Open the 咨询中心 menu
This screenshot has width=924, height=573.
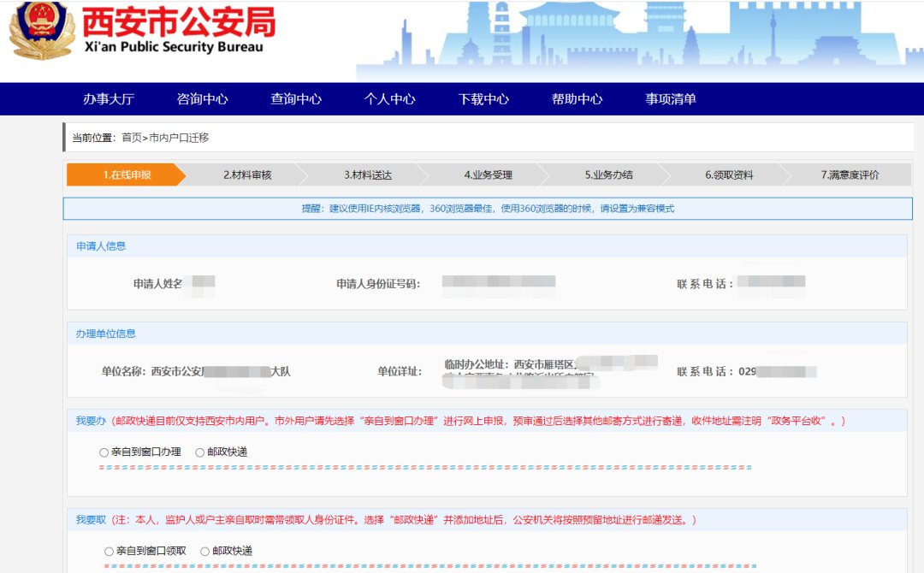pos(202,98)
